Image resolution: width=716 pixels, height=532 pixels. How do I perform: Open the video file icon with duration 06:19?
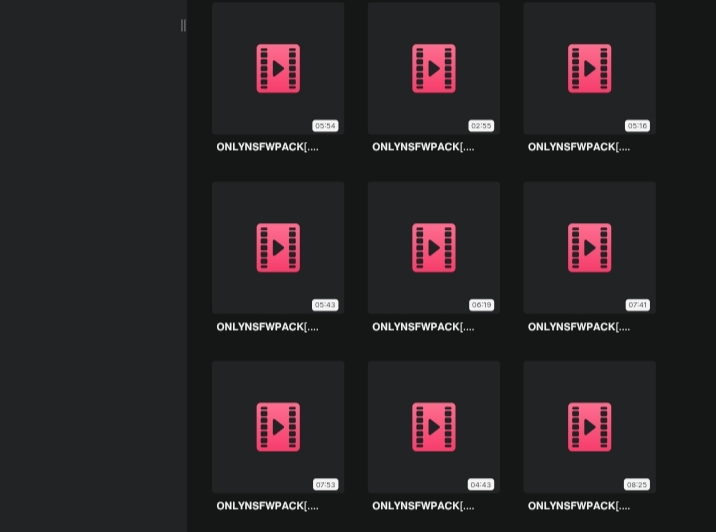[x=434, y=248]
